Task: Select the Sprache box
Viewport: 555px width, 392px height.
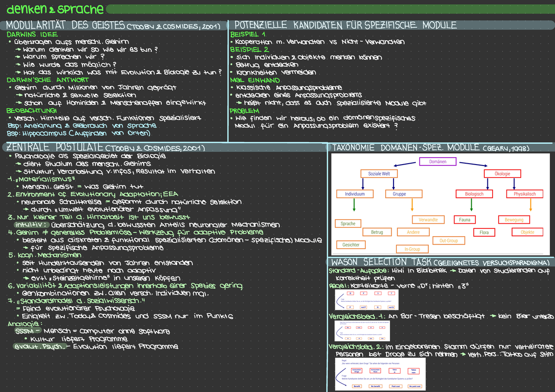Action: click(x=348, y=224)
